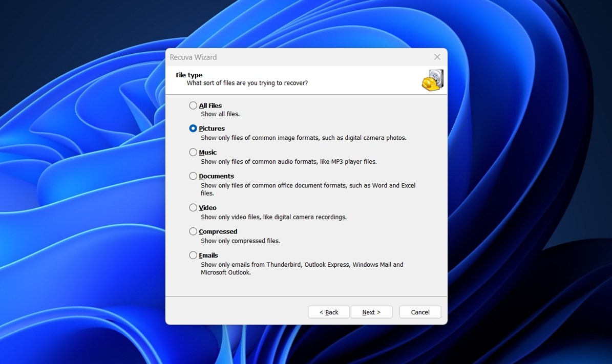The height and width of the screenshot is (364, 612).
Task: Select the Video radio button
Action: pyautogui.click(x=193, y=208)
